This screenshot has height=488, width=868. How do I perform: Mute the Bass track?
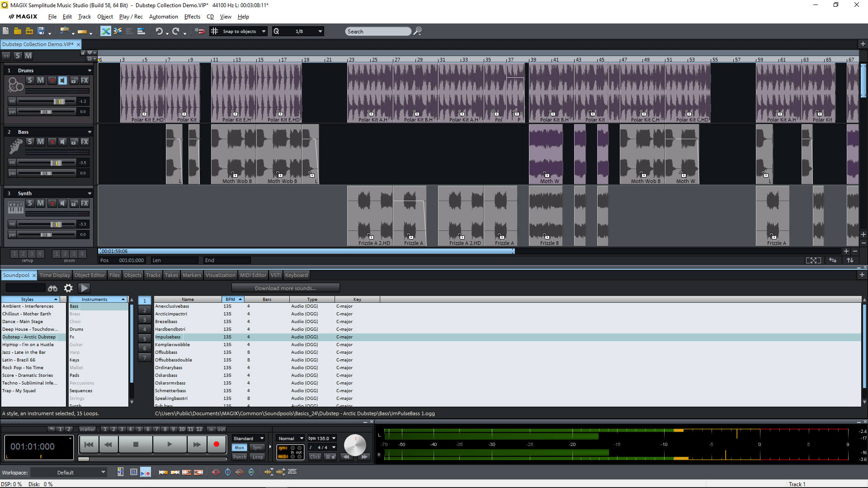coord(40,142)
